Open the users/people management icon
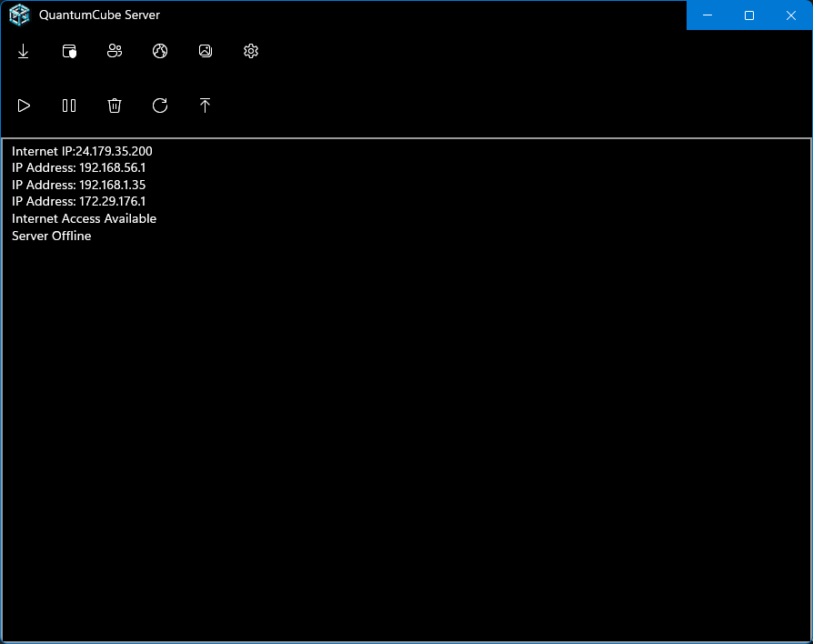Viewport: 813px width, 644px height. click(115, 52)
